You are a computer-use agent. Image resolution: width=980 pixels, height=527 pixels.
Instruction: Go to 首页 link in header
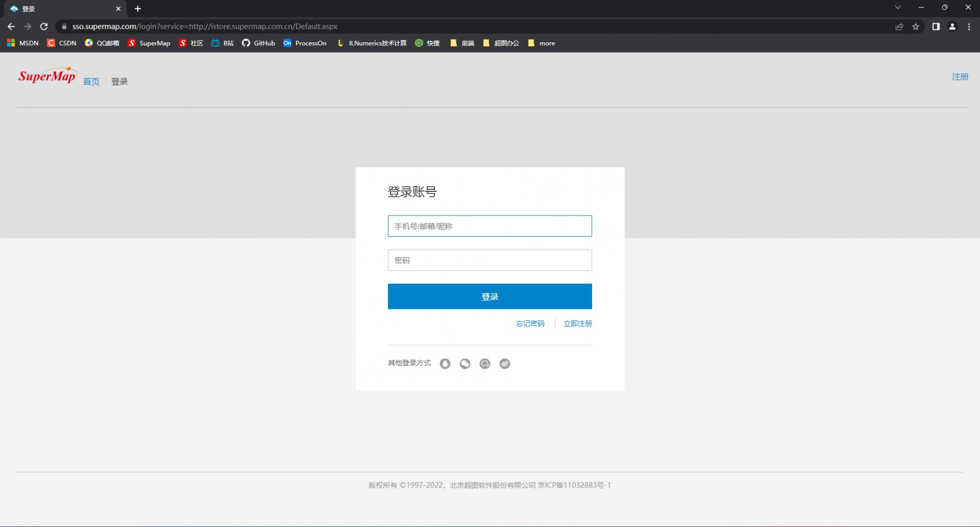tap(91, 81)
